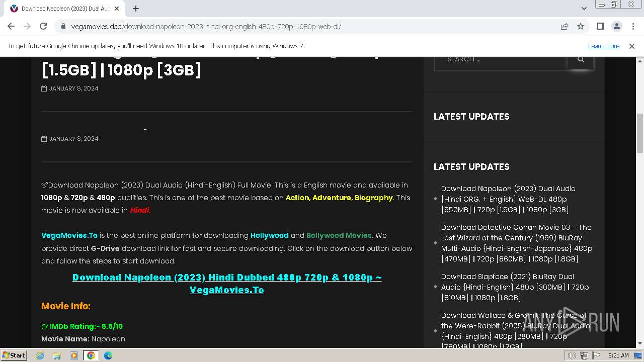Dismiss the Chrome update notification bar
Screen dimensions: 644x362
632,46
